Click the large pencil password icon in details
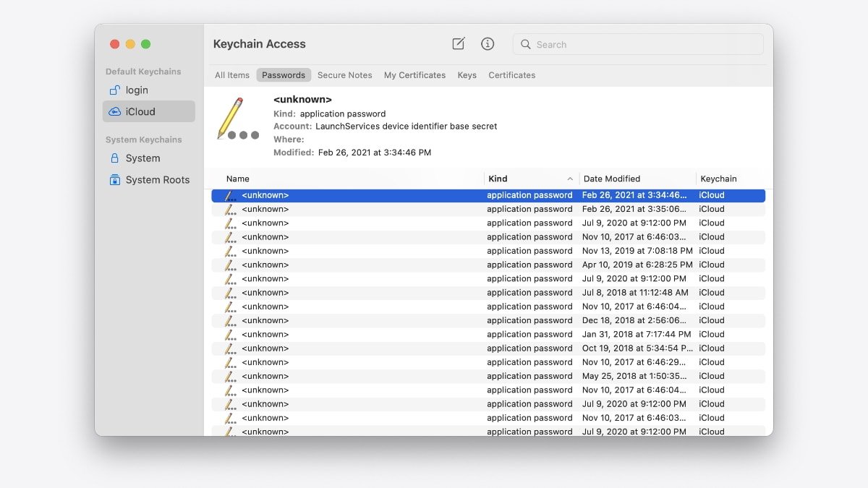Viewport: 868px width, 488px height. point(237,119)
